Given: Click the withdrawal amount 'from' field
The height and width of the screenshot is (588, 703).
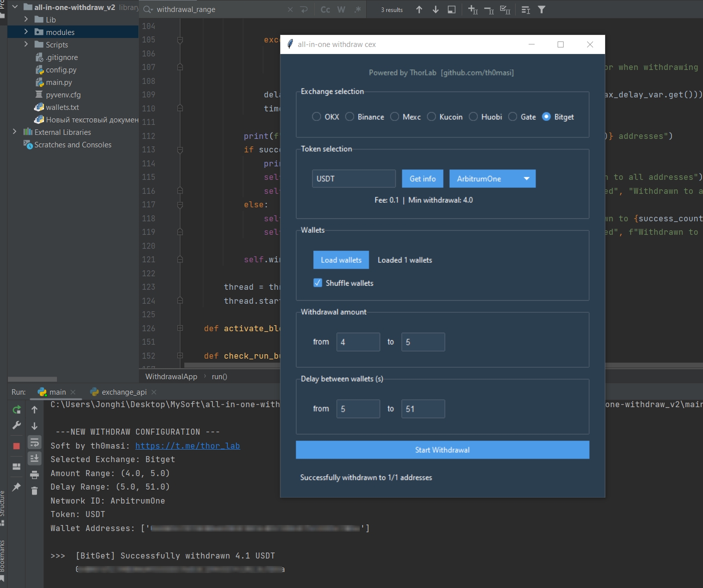Looking at the screenshot, I should (x=358, y=342).
